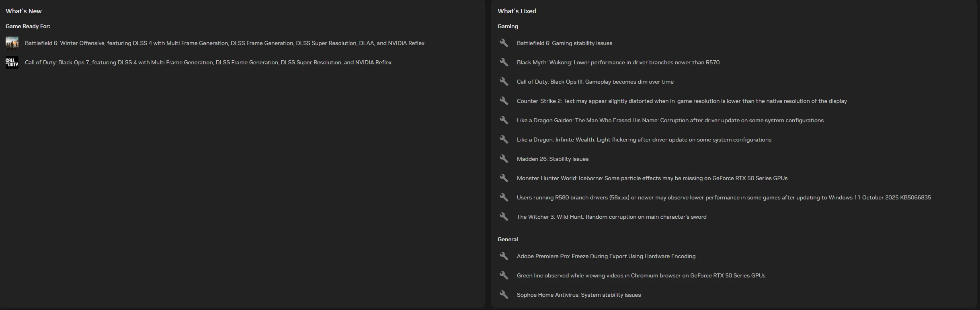Screen dimensions: 980x310
Task: Click wrench icon next to Black Myth: Wukong
Action: pyautogui.click(x=504, y=62)
